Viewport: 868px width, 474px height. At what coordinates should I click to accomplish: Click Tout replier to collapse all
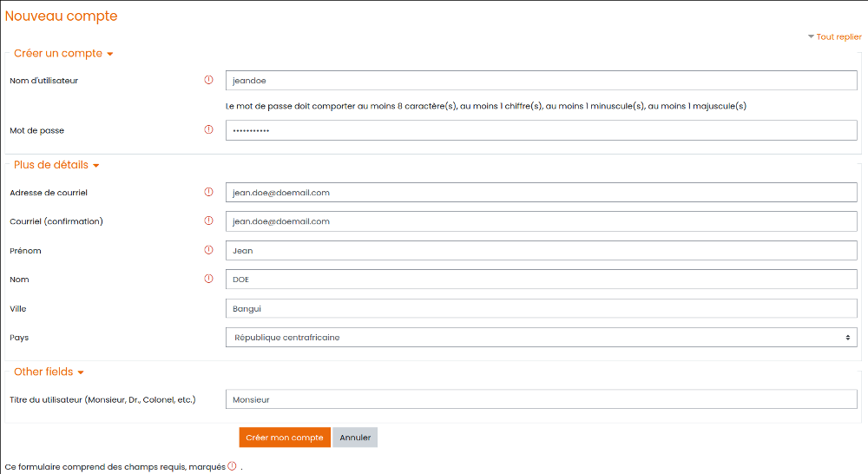(x=834, y=36)
